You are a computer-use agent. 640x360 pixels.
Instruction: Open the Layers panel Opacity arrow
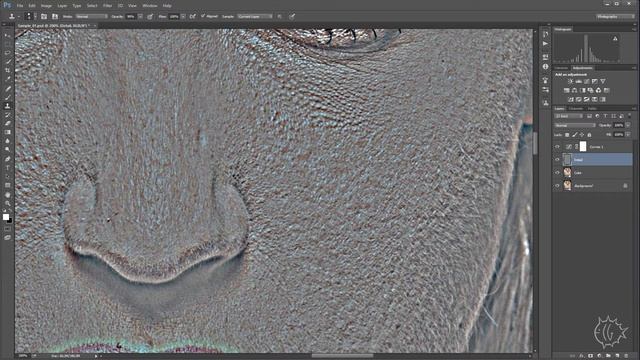click(628, 125)
